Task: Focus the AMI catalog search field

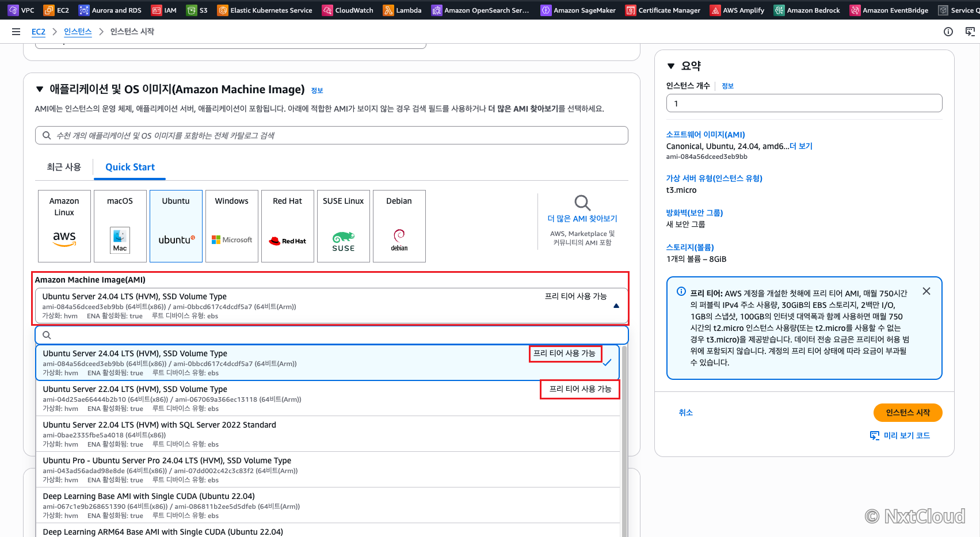Action: point(331,135)
